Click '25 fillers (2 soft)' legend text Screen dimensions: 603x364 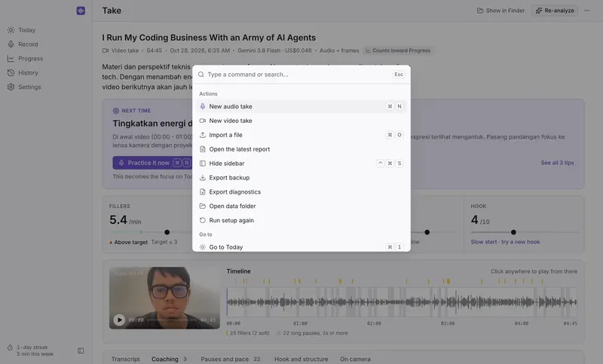click(x=249, y=333)
